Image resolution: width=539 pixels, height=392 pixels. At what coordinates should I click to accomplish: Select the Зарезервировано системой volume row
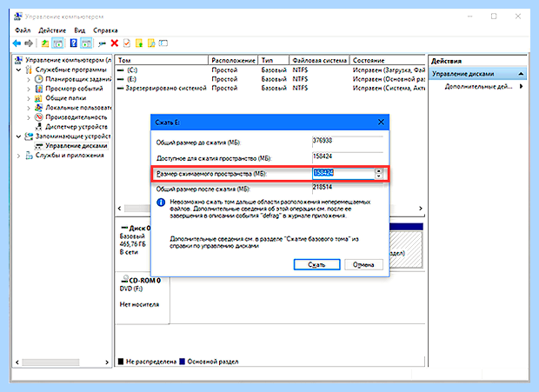[270, 89]
